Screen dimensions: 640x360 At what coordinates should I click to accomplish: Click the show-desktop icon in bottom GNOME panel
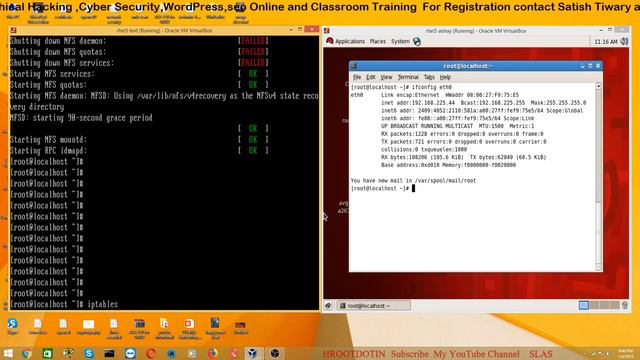point(329,305)
